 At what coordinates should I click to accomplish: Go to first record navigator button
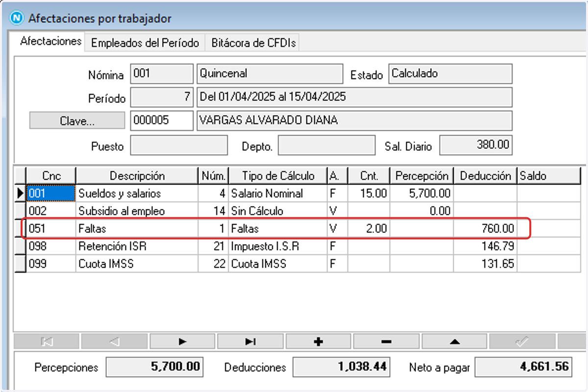47,342
